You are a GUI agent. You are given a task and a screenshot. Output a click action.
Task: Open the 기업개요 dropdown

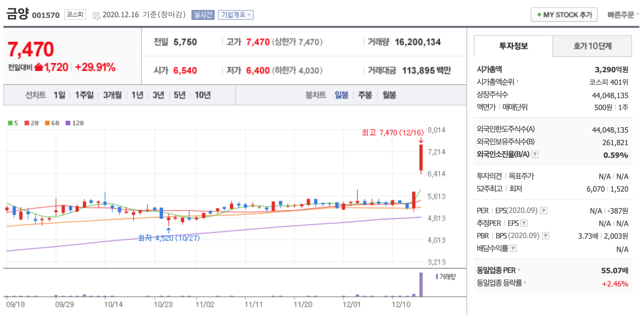pyautogui.click(x=236, y=15)
